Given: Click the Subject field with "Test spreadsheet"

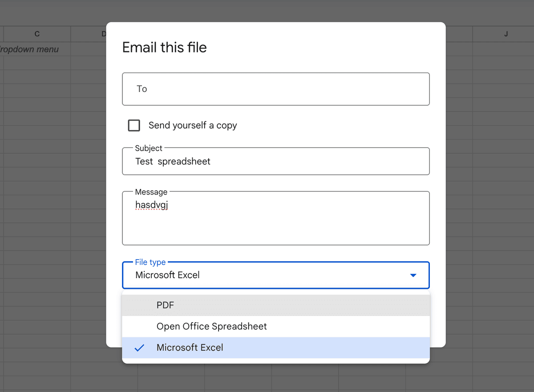Looking at the screenshot, I should point(275,161).
